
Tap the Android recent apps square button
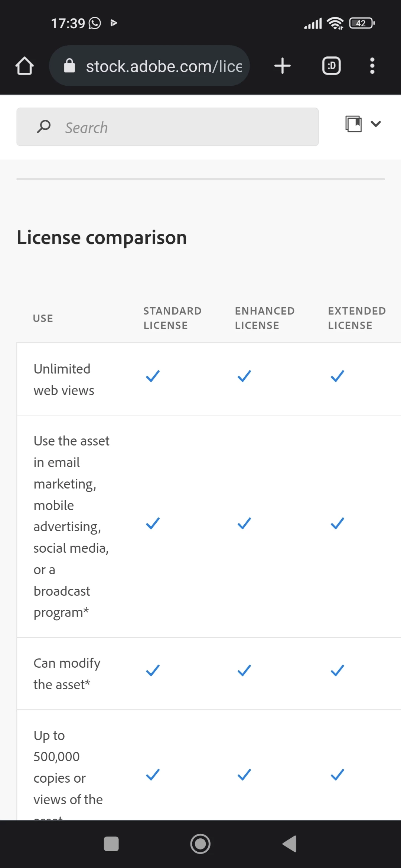[111, 844]
